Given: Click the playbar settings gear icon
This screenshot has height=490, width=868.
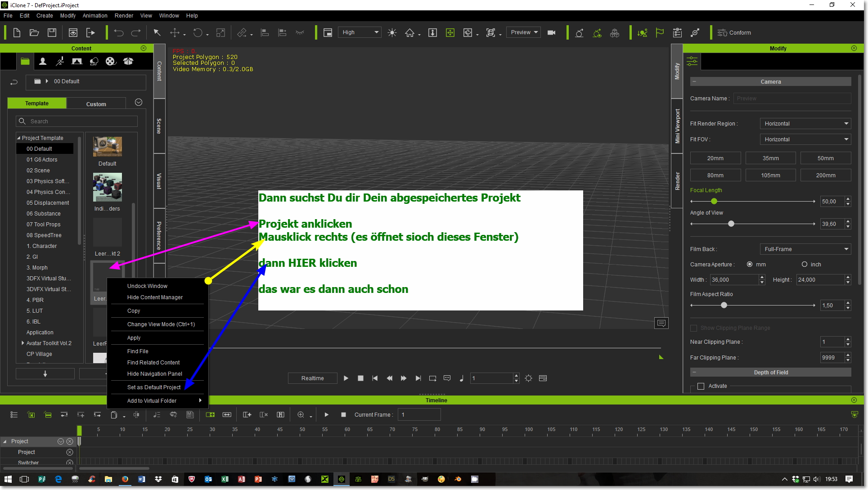Looking at the screenshot, I should coord(529,378).
